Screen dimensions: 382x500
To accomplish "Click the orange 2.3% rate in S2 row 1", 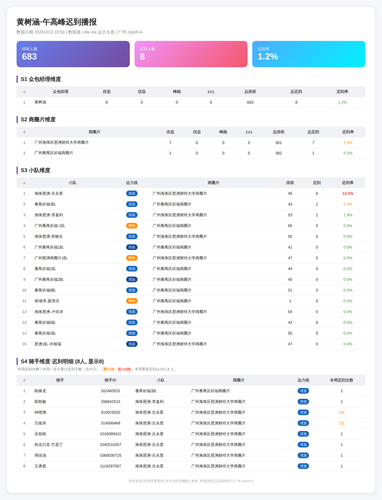I will 348,143.
